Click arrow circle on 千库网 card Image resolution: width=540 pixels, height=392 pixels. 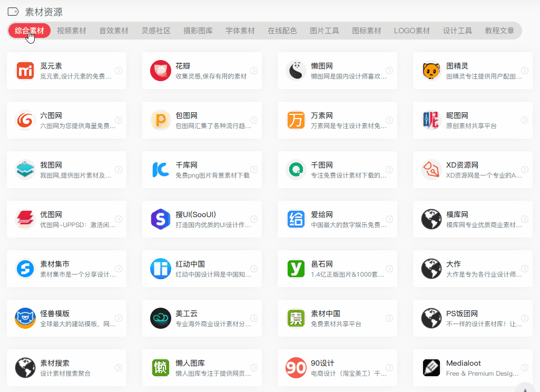click(x=254, y=170)
